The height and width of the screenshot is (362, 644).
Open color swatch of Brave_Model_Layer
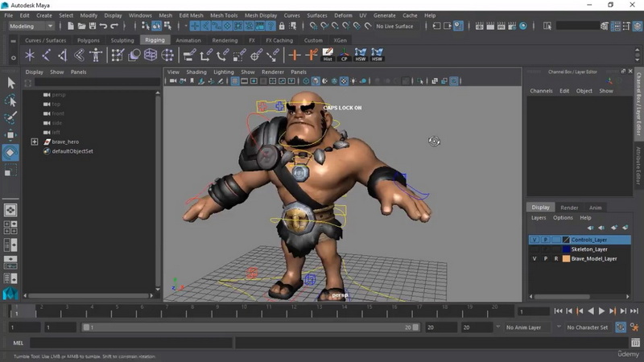[566, 258]
